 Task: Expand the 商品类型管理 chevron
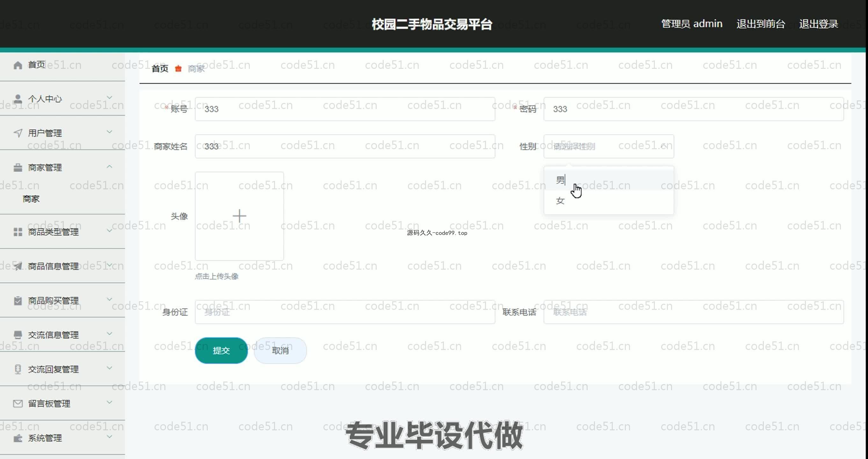(110, 231)
